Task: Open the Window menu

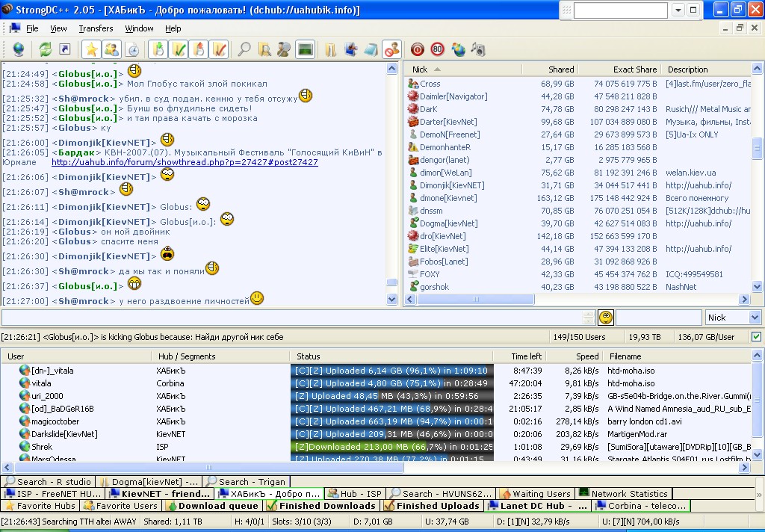Action: coord(139,28)
